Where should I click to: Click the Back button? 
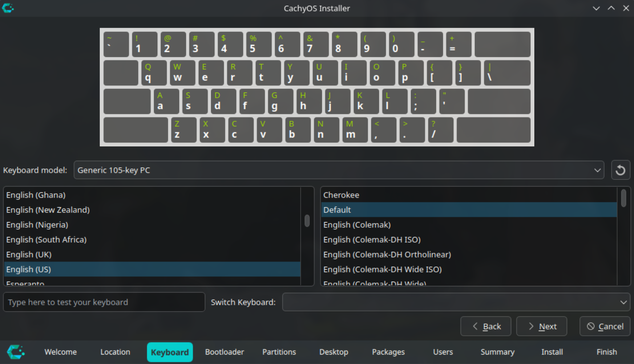(486, 326)
